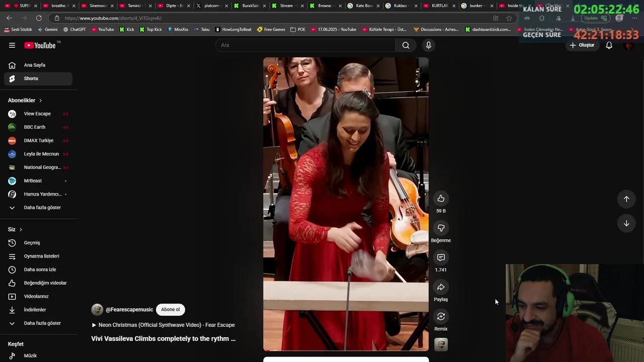Screen dimensions: 644x362
Task: Dislike the short (Beğenme)
Action: tap(441, 228)
